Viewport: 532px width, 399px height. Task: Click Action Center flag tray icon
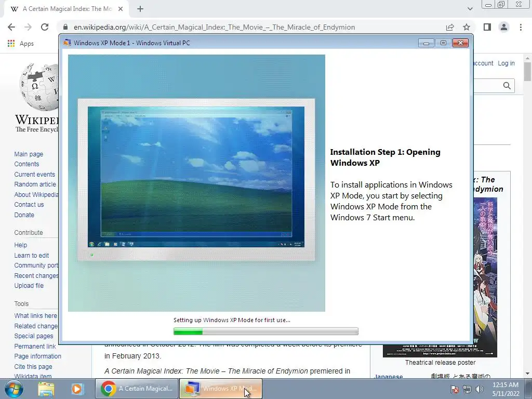point(455,389)
